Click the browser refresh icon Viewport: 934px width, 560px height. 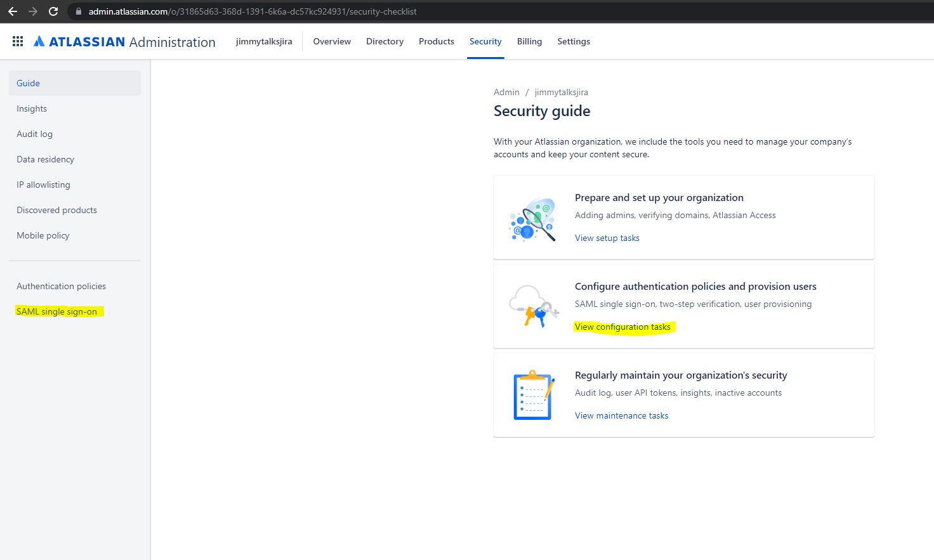click(x=53, y=11)
